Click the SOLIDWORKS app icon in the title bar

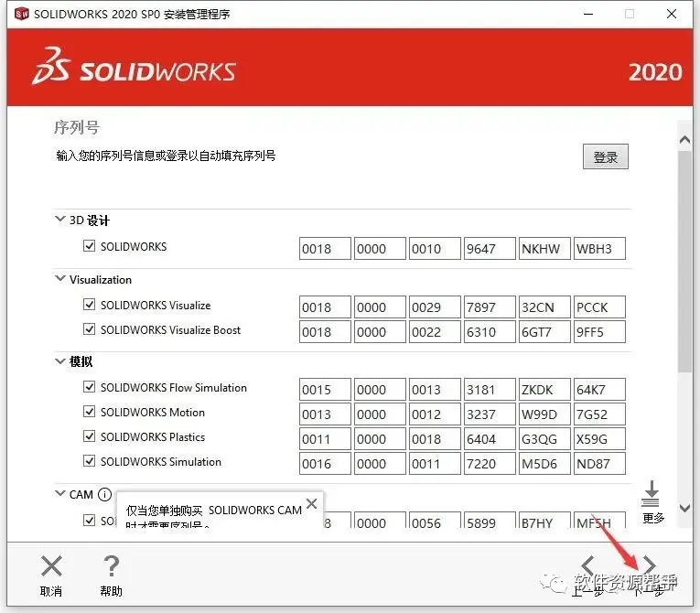21,14
